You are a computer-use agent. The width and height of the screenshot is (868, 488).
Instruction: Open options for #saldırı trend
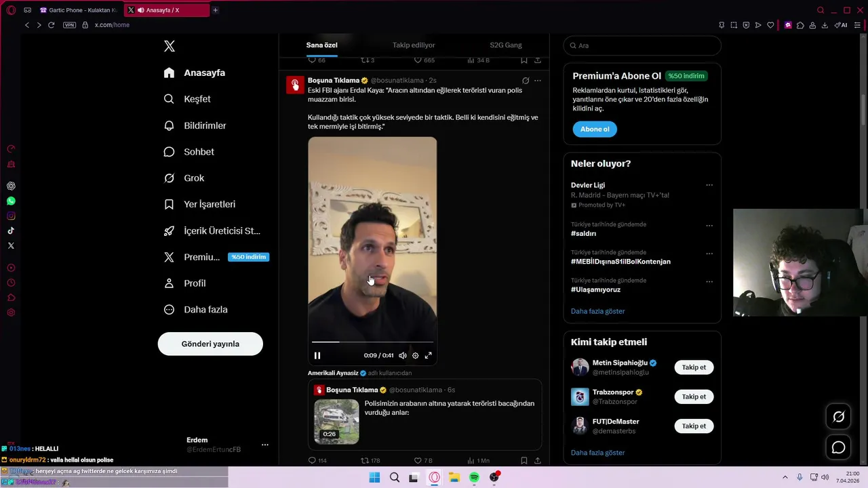tap(709, 226)
